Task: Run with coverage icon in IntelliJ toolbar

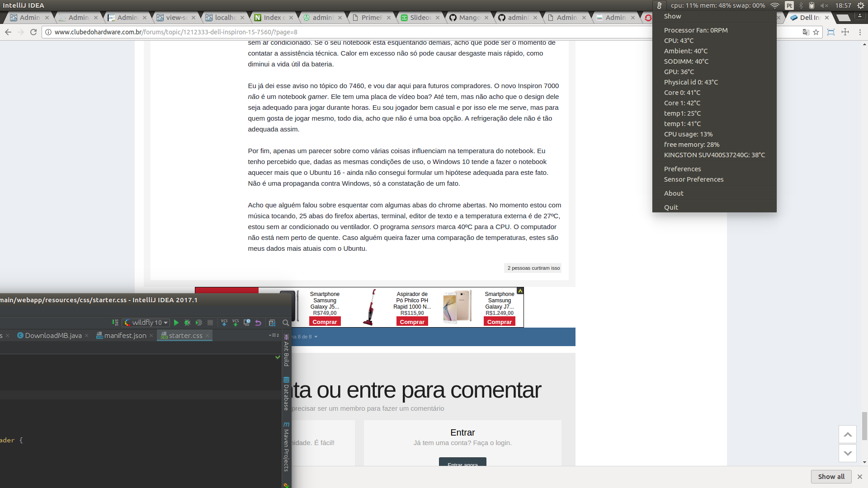Action: coord(199,323)
